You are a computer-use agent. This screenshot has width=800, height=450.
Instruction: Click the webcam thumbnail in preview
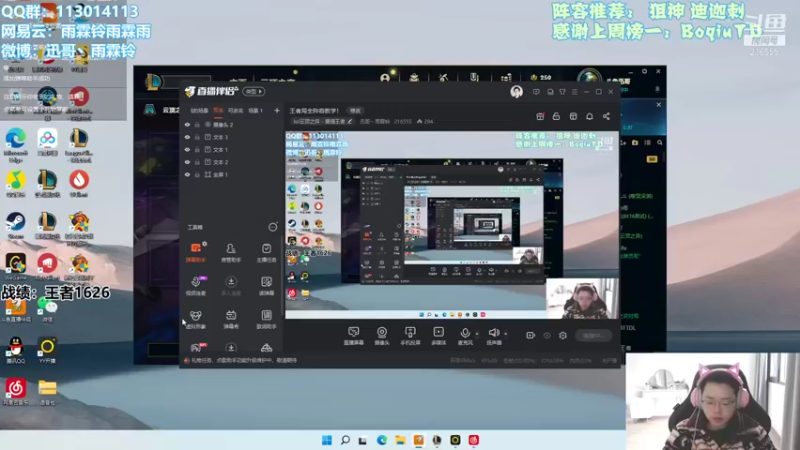pos(582,298)
